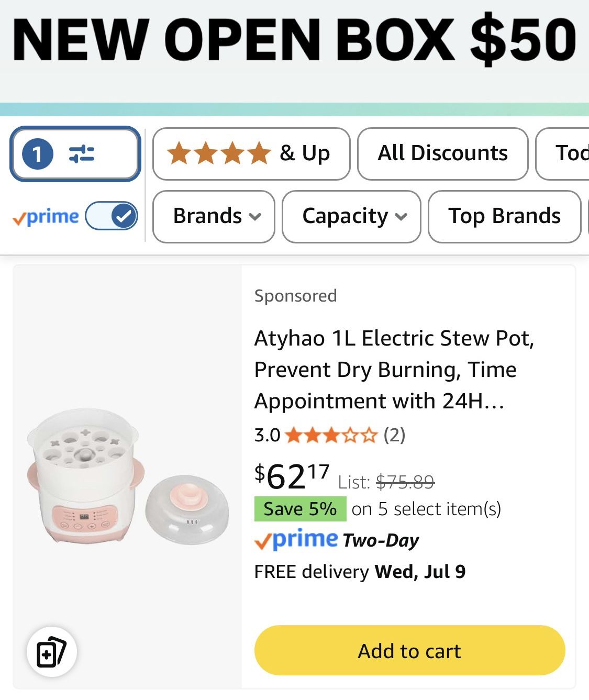
Task: Activate the All Discounts filter
Action: click(x=442, y=153)
